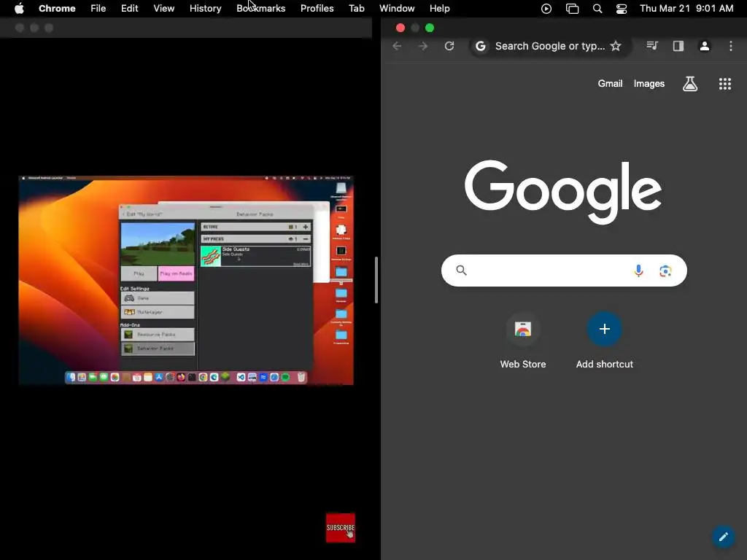Screen dimensions: 747x560
Task: Open Search Labs flask icon
Action: pos(690,84)
